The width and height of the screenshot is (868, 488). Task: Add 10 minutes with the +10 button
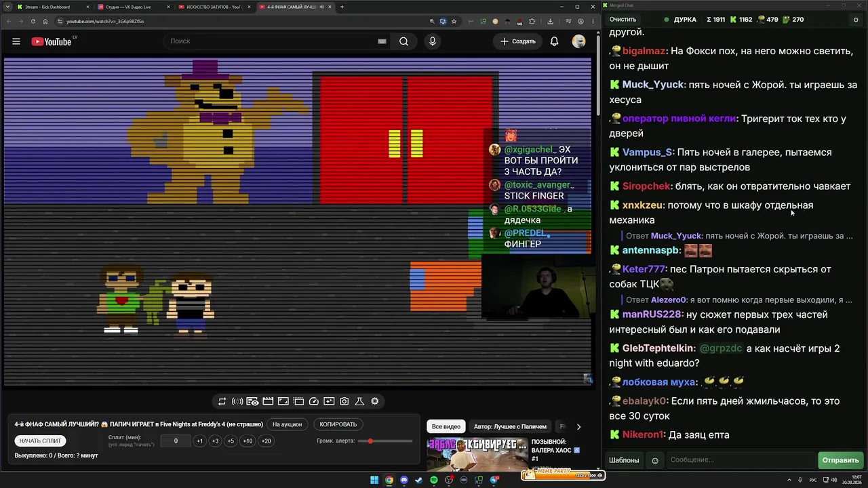(248, 441)
